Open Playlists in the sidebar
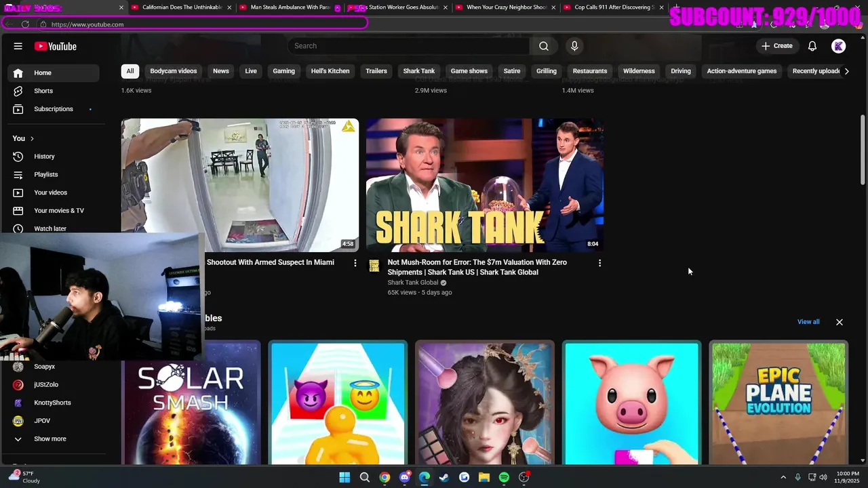 tap(54, 174)
